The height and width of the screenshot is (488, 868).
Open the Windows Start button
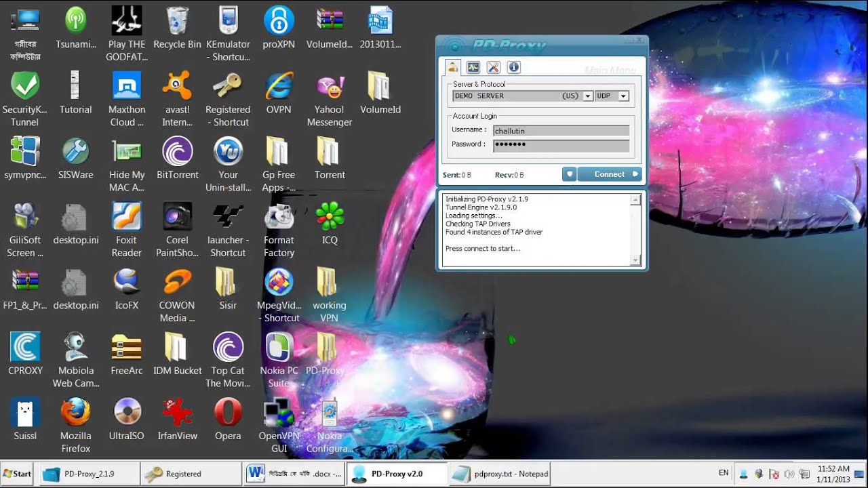tap(18, 474)
